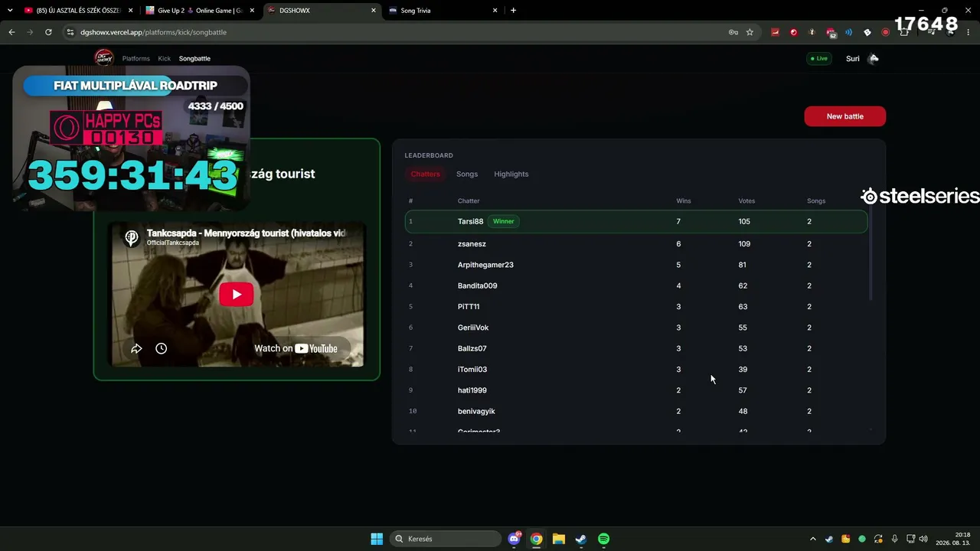This screenshot has height=551, width=980.
Task: Select chatter PiTT11
Action: [469, 306]
